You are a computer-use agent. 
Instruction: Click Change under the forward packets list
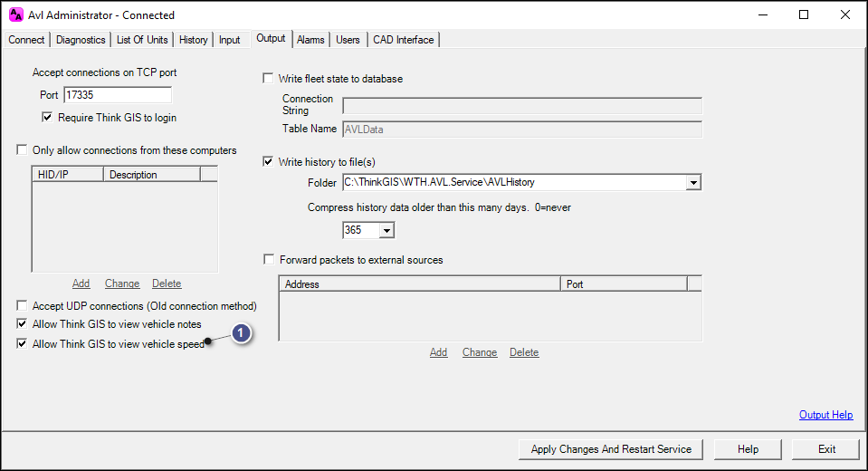pos(480,351)
